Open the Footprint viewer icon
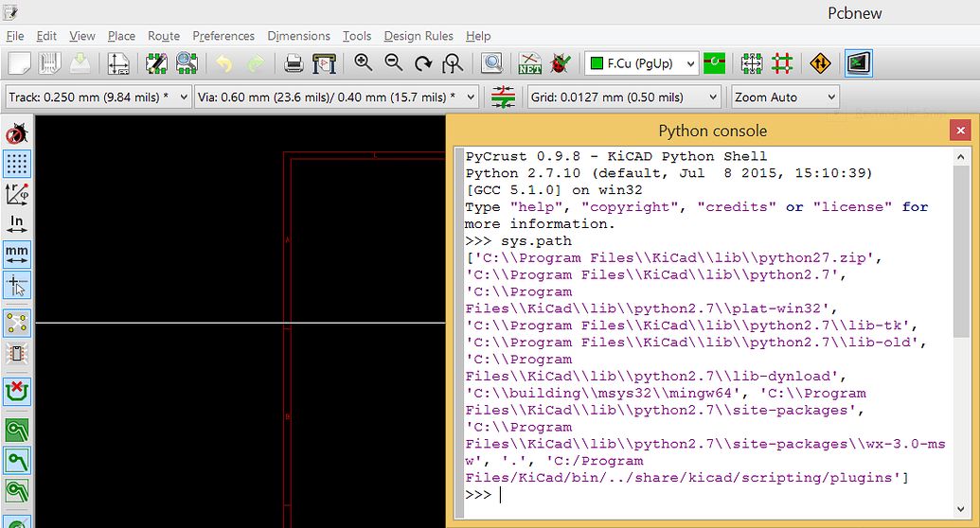Viewport: 980px width, 528px height. (187, 63)
